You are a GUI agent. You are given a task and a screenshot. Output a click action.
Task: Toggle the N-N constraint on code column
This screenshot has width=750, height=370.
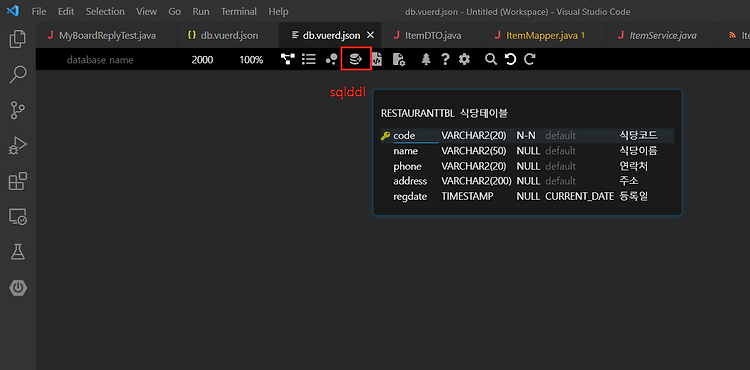click(526, 136)
